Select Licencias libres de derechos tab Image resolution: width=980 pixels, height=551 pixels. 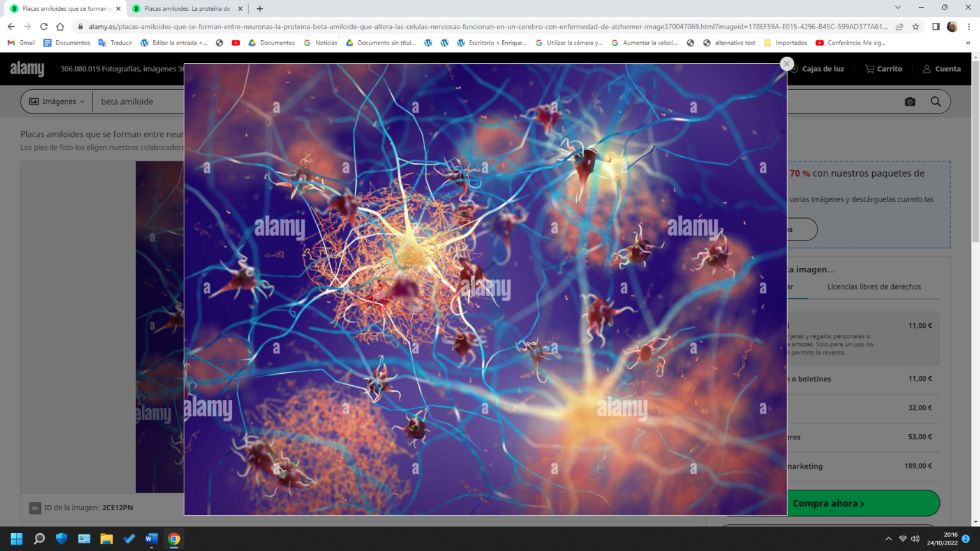pyautogui.click(x=874, y=287)
